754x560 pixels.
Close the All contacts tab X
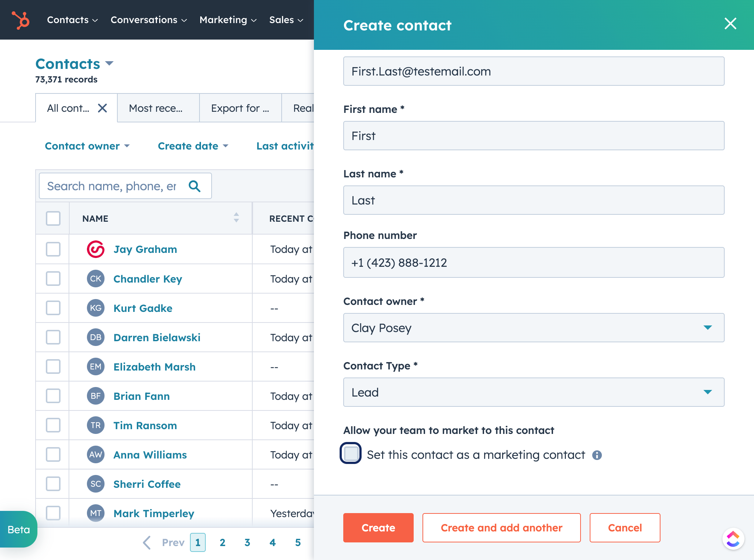pos(102,108)
